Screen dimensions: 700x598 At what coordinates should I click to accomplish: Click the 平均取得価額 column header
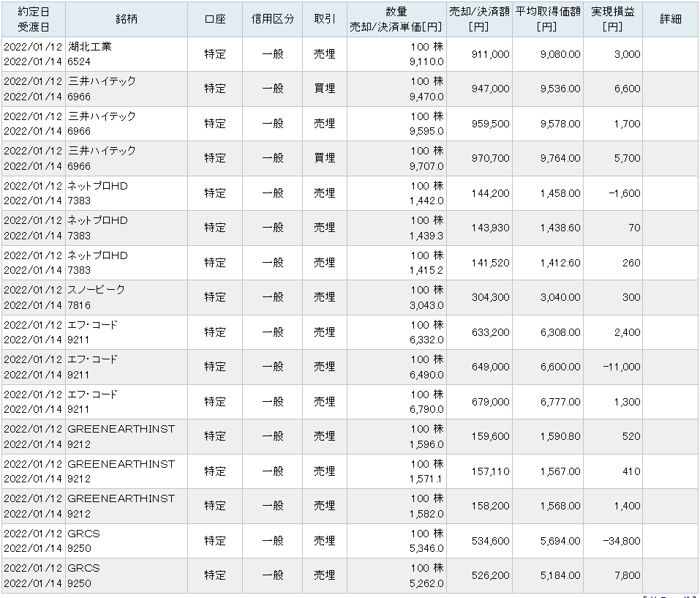(547, 19)
